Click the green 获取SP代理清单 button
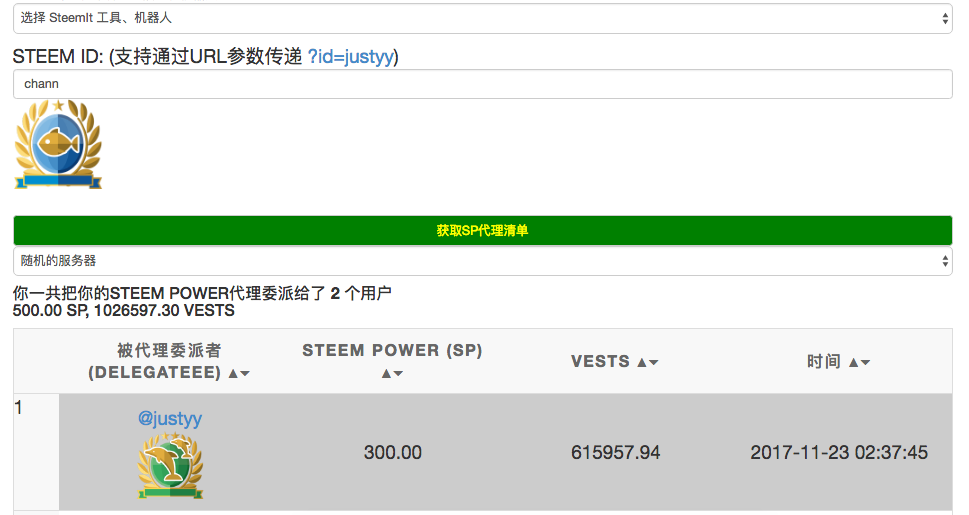 click(482, 231)
